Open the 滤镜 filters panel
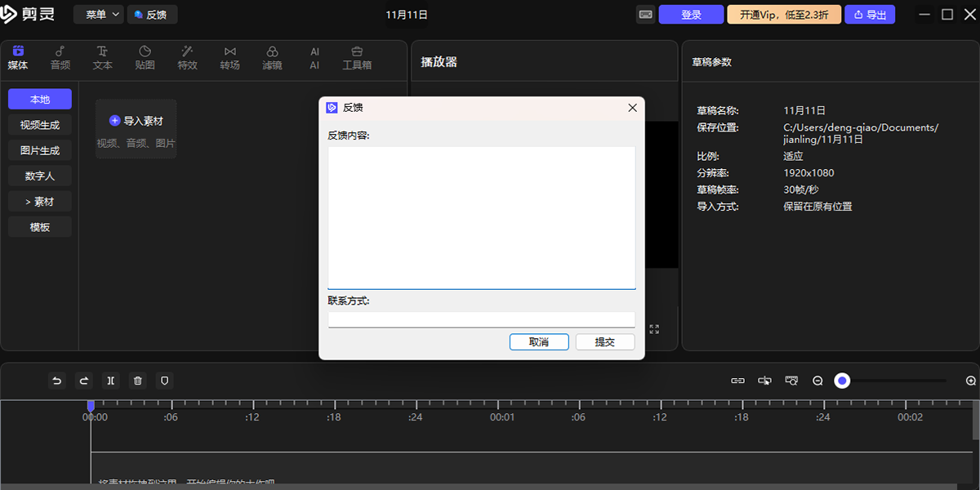 click(x=272, y=57)
